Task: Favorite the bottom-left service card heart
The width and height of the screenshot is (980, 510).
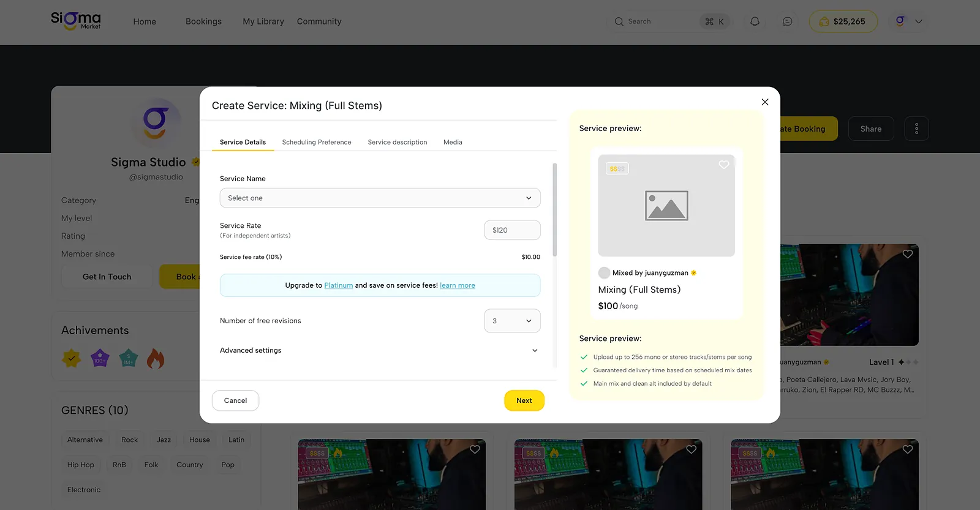Action: 475,449
